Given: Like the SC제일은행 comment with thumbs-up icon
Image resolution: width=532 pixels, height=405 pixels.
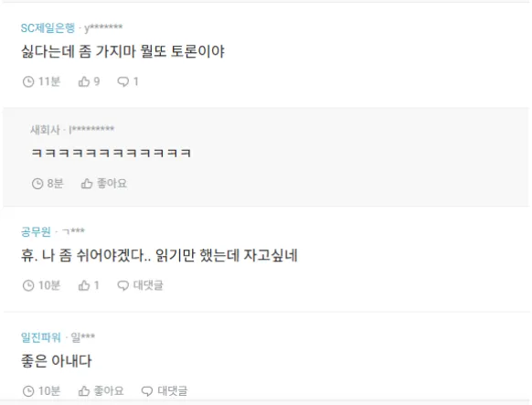Looking at the screenshot, I should click(84, 81).
